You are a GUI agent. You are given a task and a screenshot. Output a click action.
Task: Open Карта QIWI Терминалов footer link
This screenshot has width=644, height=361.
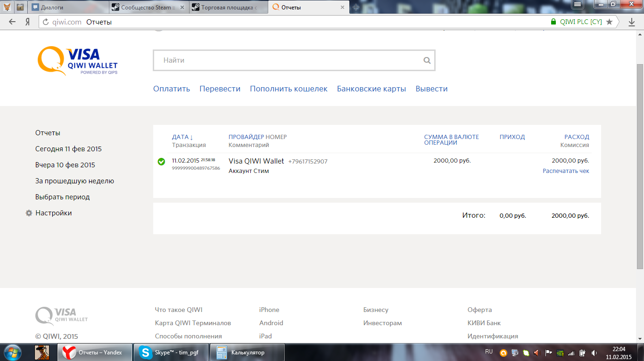193,323
